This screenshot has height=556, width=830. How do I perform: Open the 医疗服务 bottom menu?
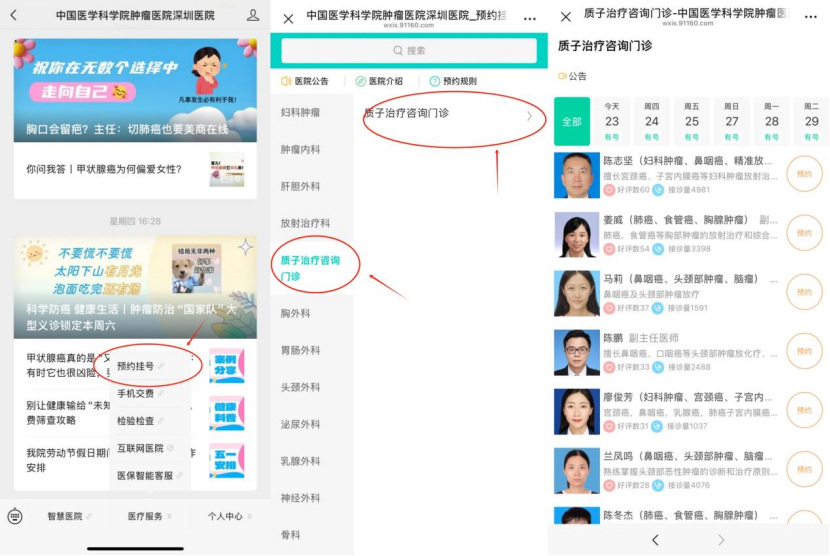tap(146, 516)
